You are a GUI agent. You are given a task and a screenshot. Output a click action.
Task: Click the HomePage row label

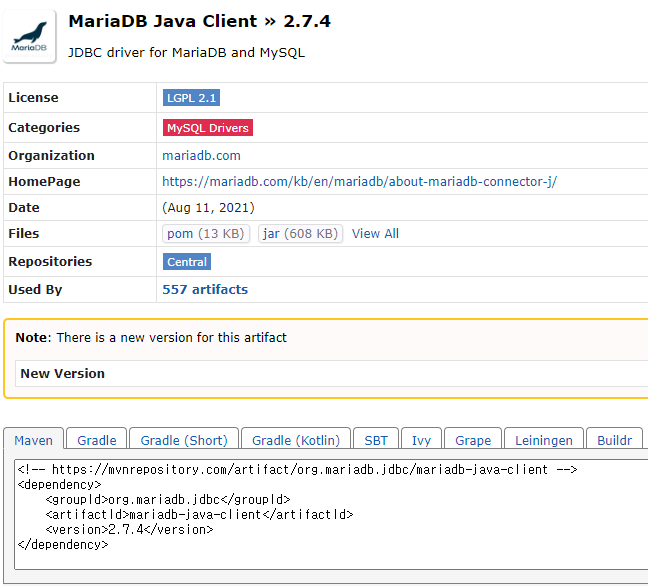45,182
